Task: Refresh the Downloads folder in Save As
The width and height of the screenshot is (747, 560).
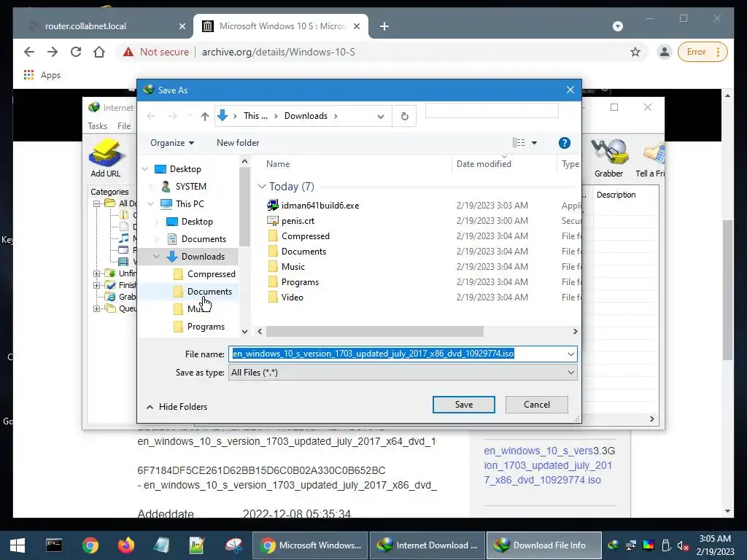Action: pyautogui.click(x=404, y=116)
